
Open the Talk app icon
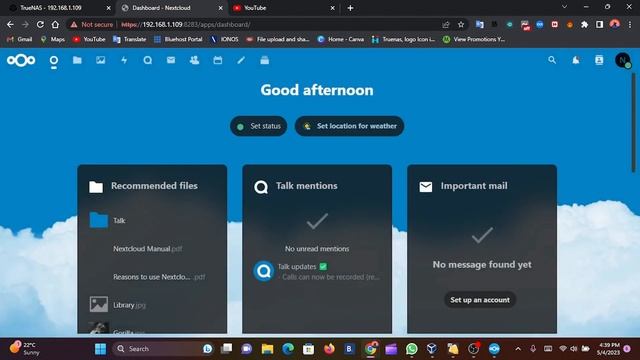(148, 60)
